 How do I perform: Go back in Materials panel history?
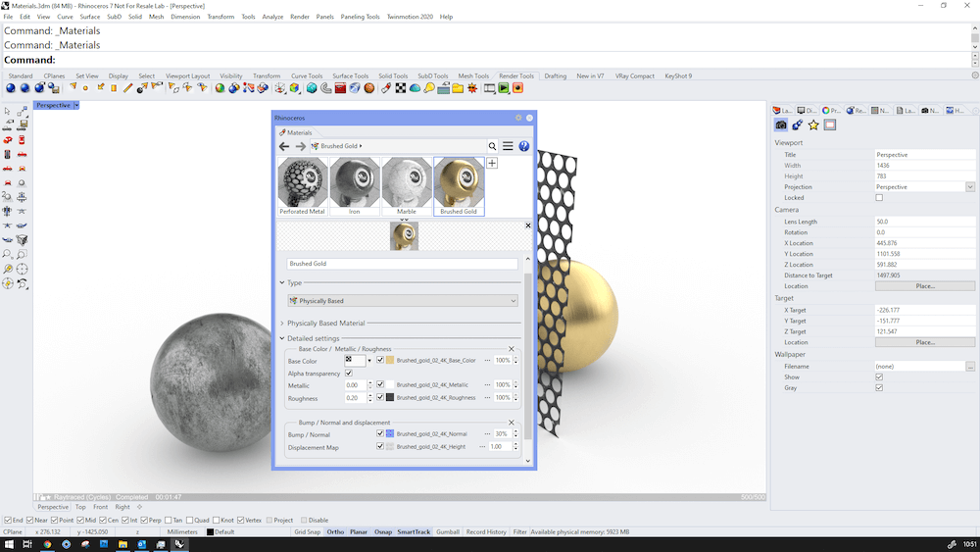pos(284,146)
